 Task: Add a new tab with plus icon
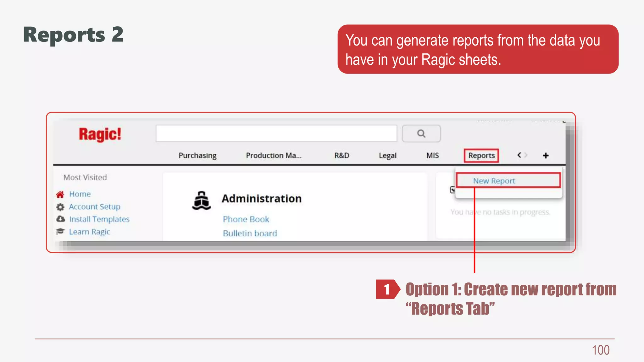coord(546,156)
